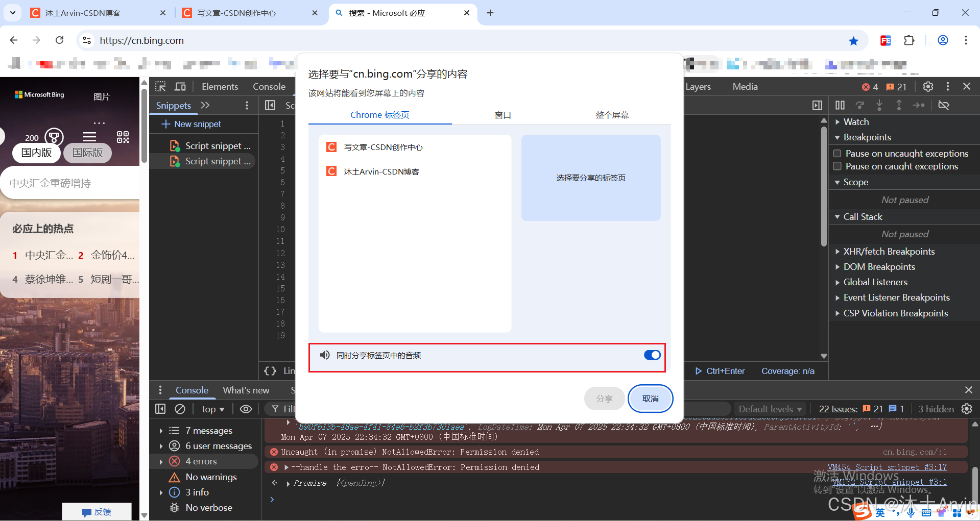Close the console drawer
This screenshot has height=521, width=980.
(968, 390)
